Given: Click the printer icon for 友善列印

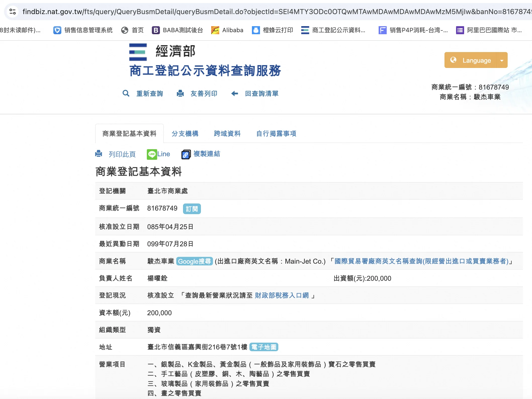Looking at the screenshot, I should pos(180,94).
